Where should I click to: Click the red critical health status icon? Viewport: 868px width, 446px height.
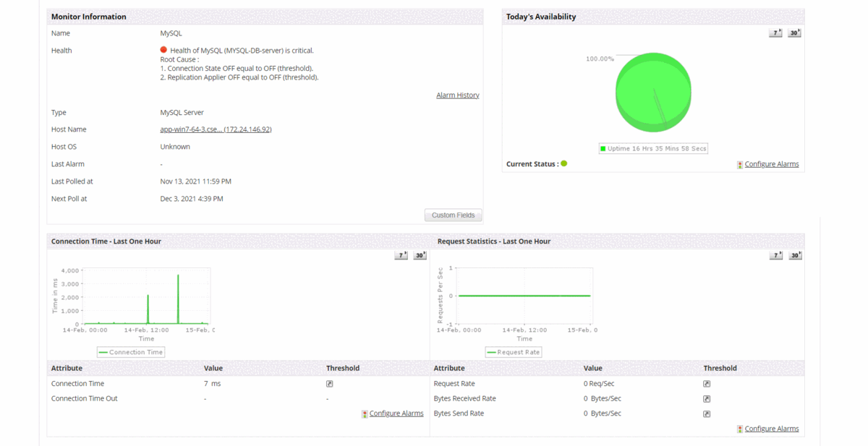[x=164, y=50]
